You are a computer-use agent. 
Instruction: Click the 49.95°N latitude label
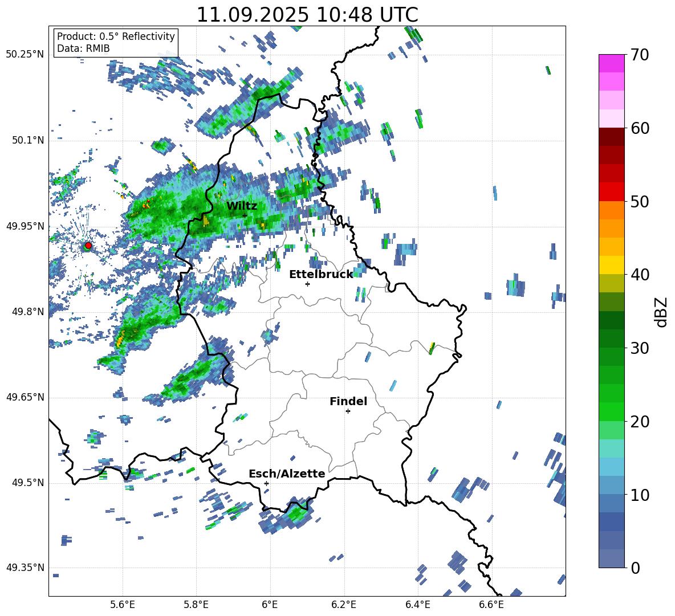pos(25,226)
